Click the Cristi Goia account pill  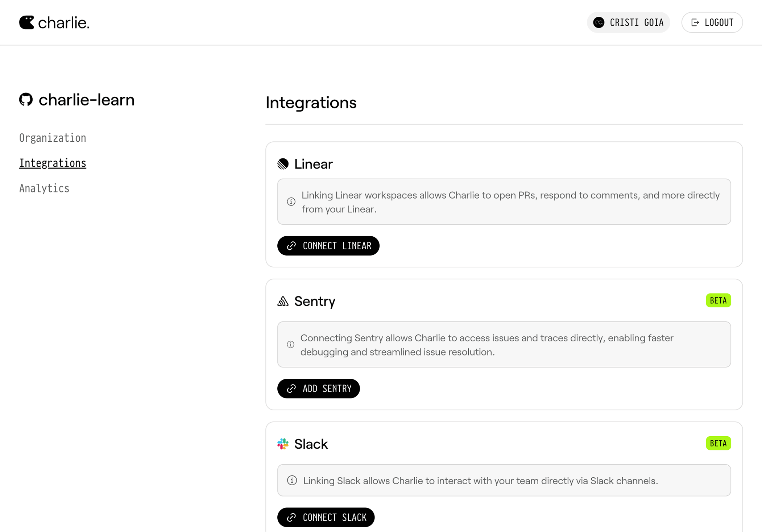(628, 22)
